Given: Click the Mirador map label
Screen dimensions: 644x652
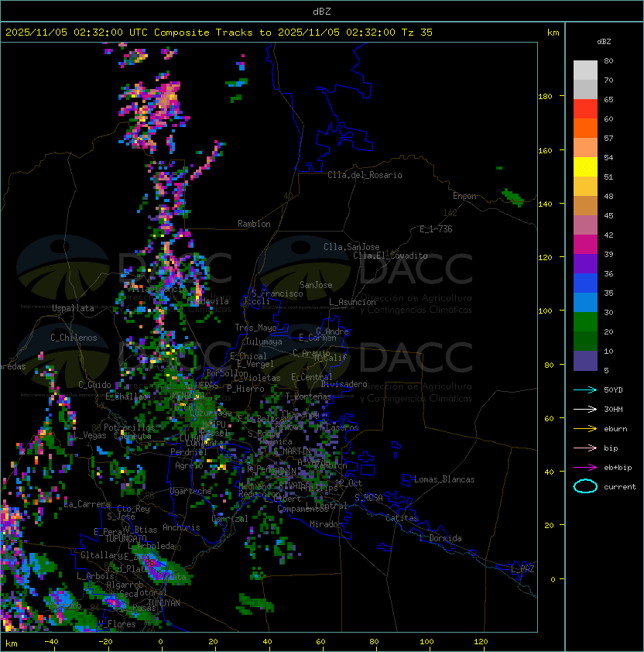Looking at the screenshot, I should coord(327,524).
